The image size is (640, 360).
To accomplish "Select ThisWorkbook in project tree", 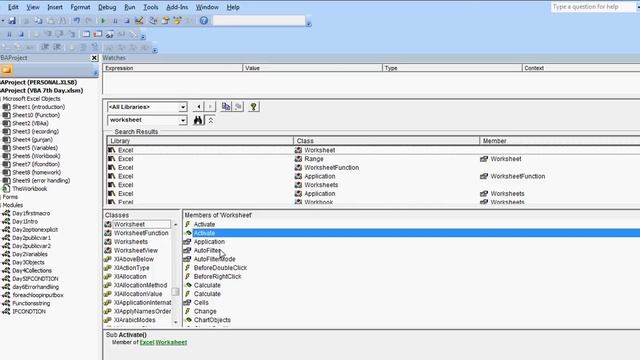I will [29, 189].
